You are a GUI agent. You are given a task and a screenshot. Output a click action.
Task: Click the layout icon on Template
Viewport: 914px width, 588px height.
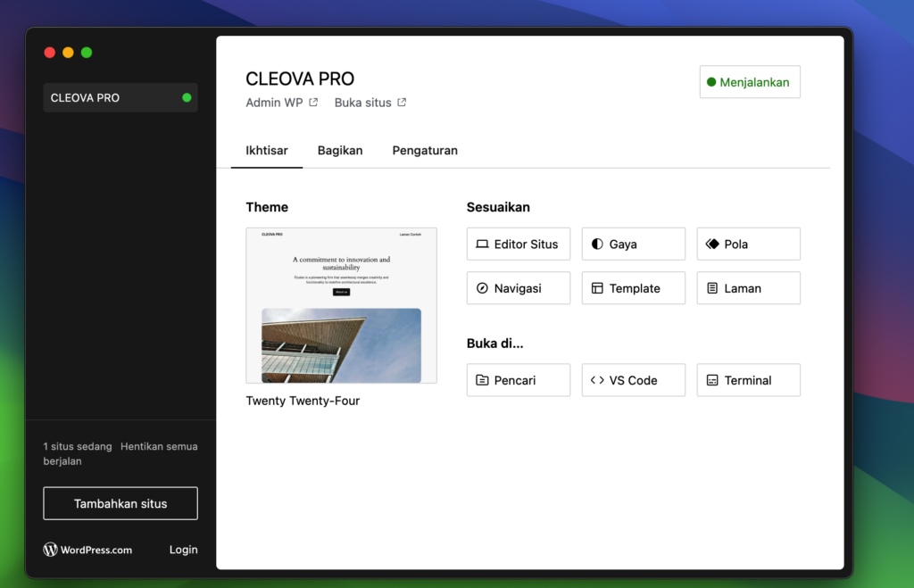(x=597, y=288)
